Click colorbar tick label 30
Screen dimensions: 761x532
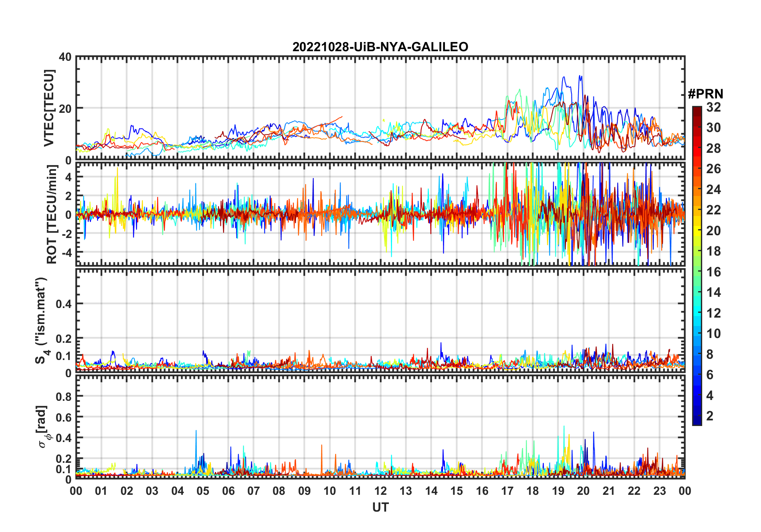click(713, 128)
